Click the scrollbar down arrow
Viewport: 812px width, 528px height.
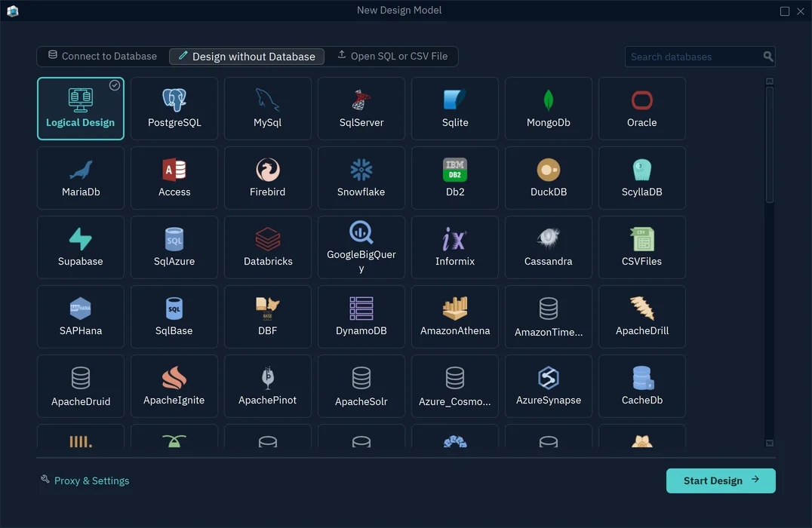(770, 443)
